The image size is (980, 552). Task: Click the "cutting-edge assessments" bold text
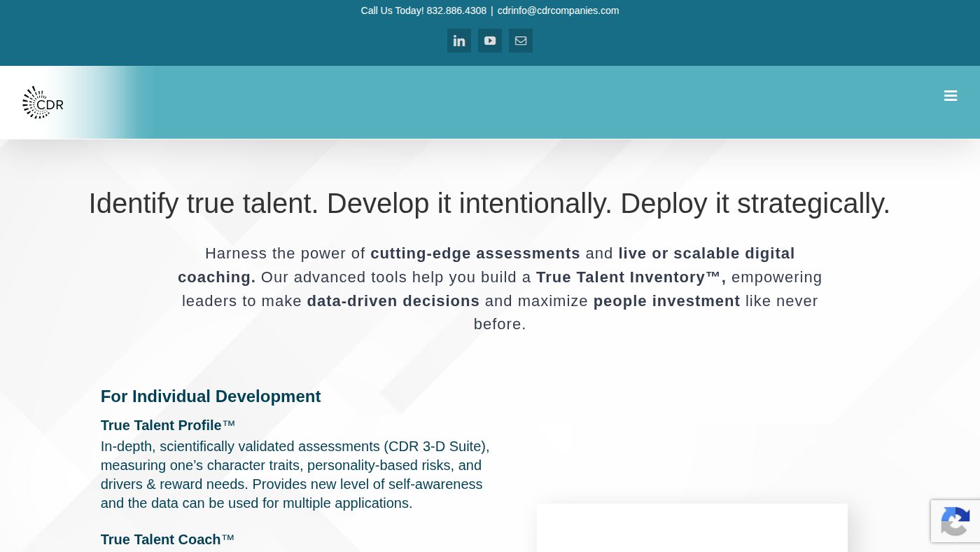475,254
